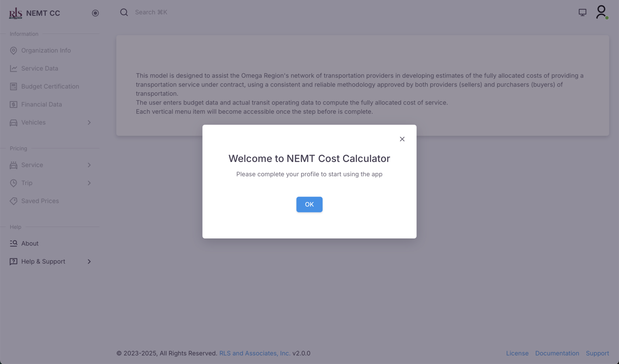The width and height of the screenshot is (619, 364).
Task: Expand the Trip section
Action: [89, 183]
